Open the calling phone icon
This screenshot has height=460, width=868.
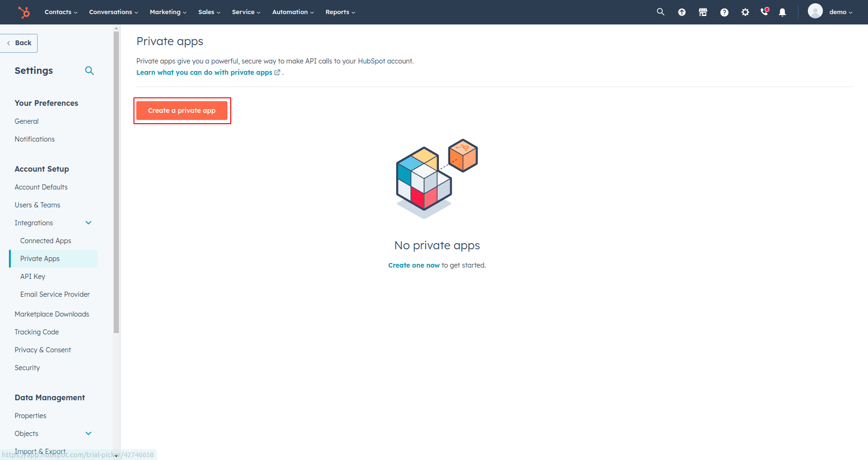click(765, 12)
